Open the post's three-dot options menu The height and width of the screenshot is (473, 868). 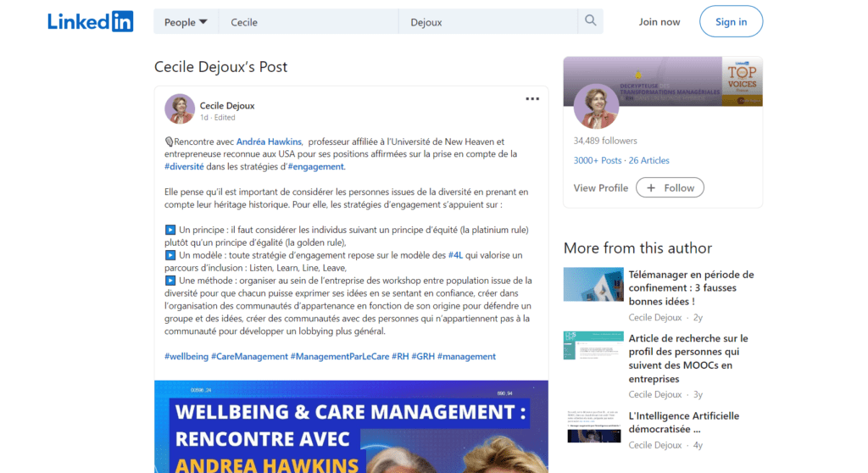pos(532,98)
